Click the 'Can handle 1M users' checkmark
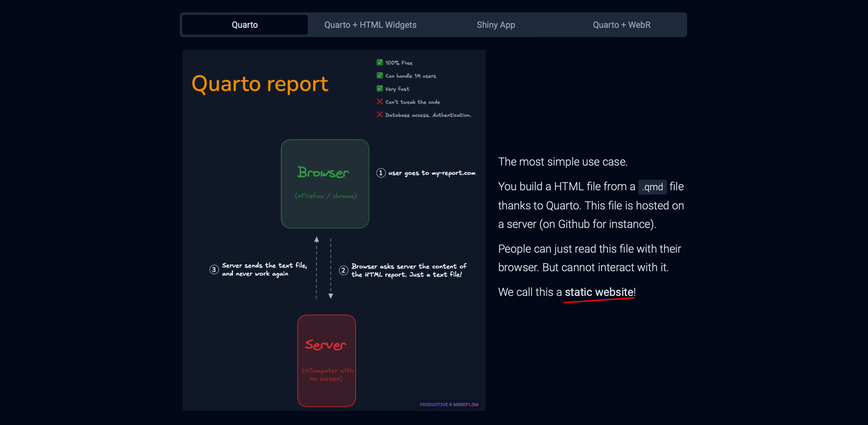The image size is (868, 425). 380,75
